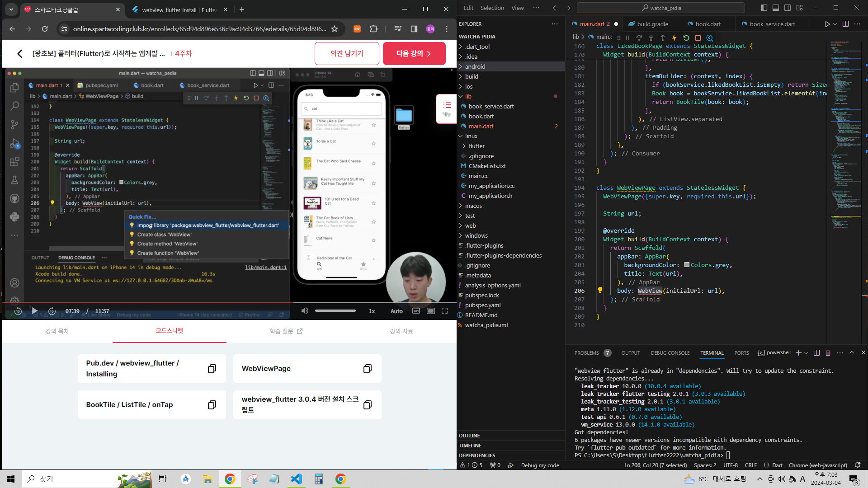Copy the 'Pub.dev / webview_flutter / Installing' snippet
Screen dimensions: 868x488
coord(212,369)
